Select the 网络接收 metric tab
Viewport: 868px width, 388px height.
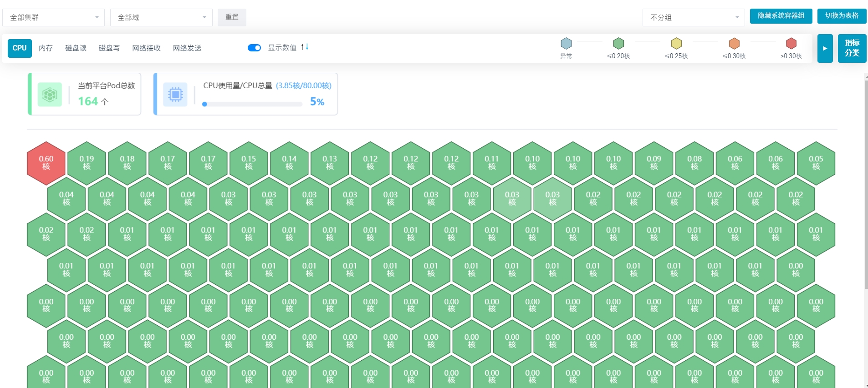(x=146, y=48)
